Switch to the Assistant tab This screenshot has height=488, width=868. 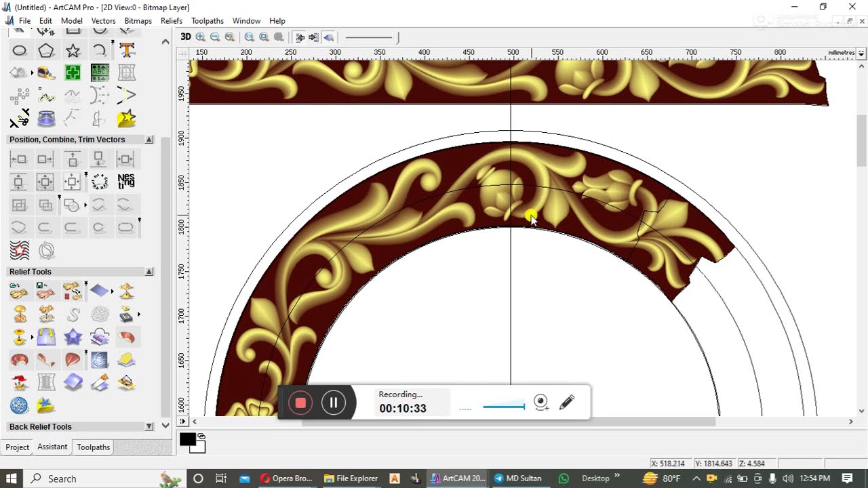point(52,447)
